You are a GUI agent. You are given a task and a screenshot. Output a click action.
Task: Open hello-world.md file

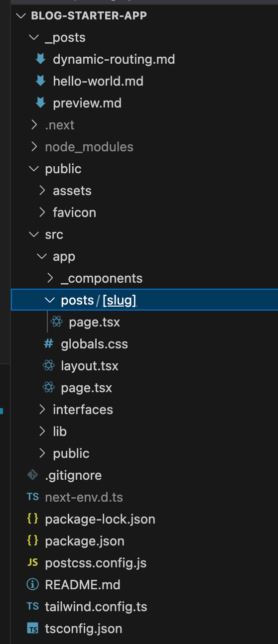click(98, 81)
